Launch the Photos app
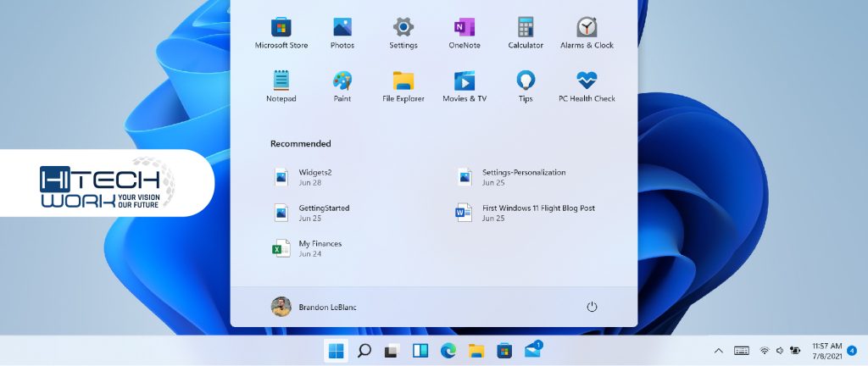This screenshot has width=868, height=366. click(x=342, y=33)
